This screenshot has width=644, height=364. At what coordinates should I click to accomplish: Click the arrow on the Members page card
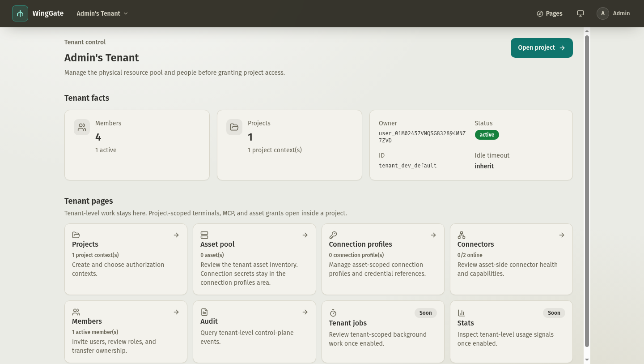[x=176, y=312]
